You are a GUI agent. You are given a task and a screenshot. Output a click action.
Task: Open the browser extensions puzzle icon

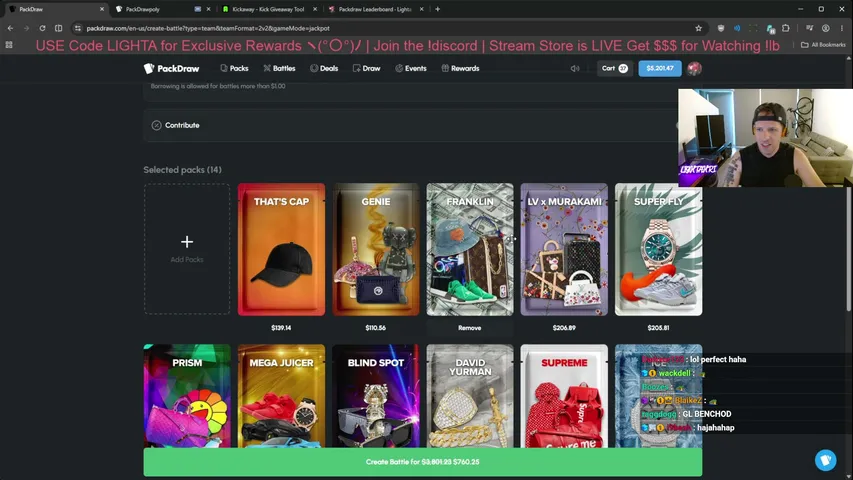(786, 28)
